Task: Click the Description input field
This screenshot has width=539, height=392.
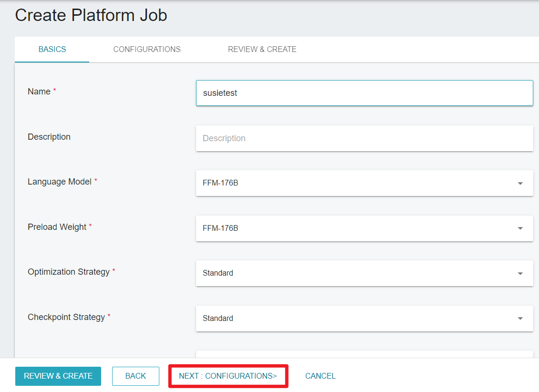Action: [x=364, y=138]
